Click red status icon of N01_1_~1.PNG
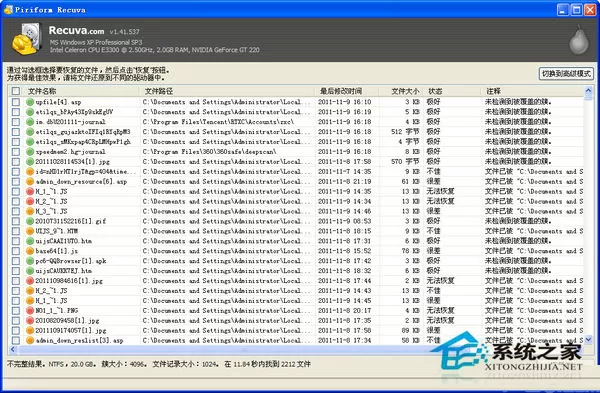This screenshot has width=600, height=393. coord(30,311)
